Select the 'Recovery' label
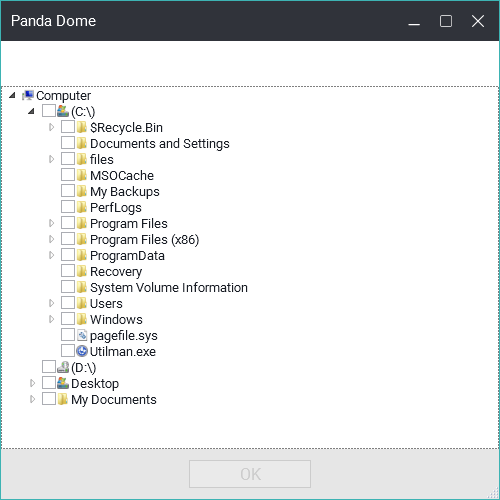This screenshot has width=500, height=500. click(x=116, y=272)
